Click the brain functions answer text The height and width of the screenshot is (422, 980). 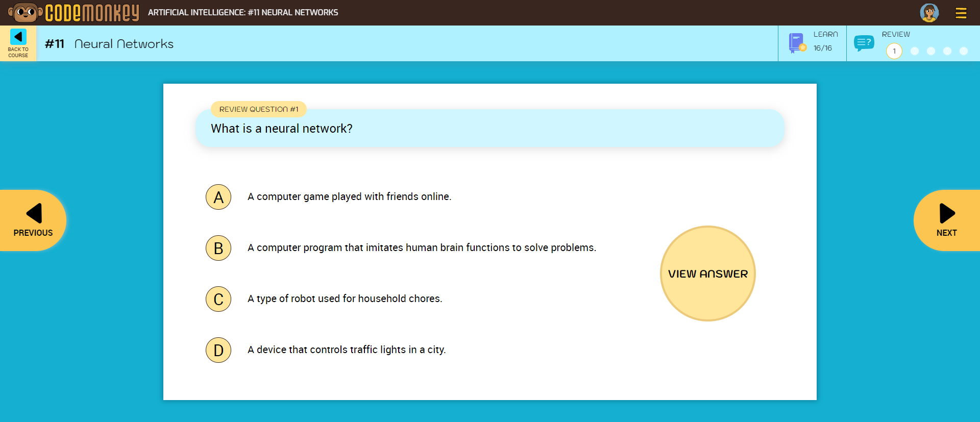tap(422, 247)
